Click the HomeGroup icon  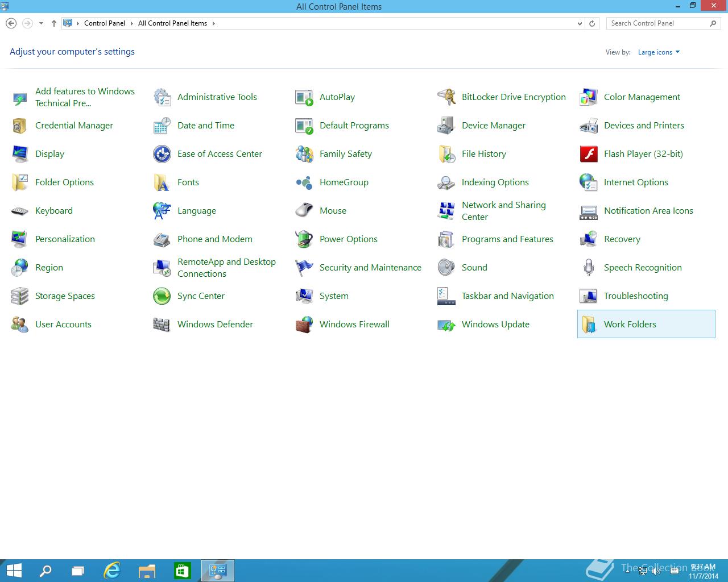coord(304,182)
